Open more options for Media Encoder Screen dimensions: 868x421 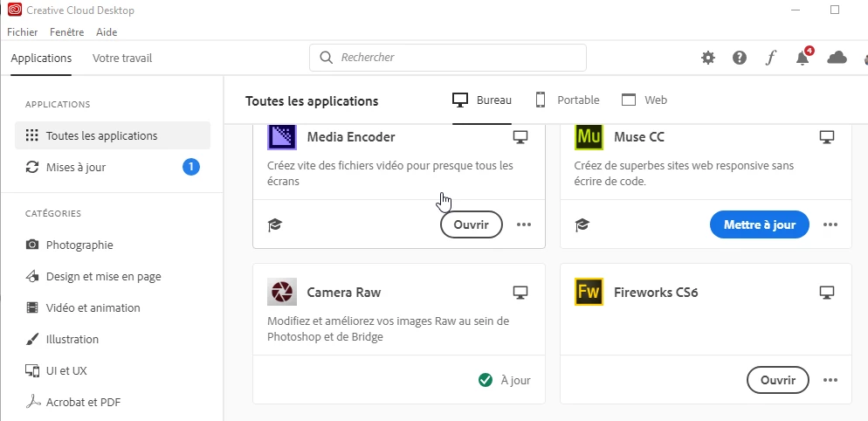(x=524, y=224)
